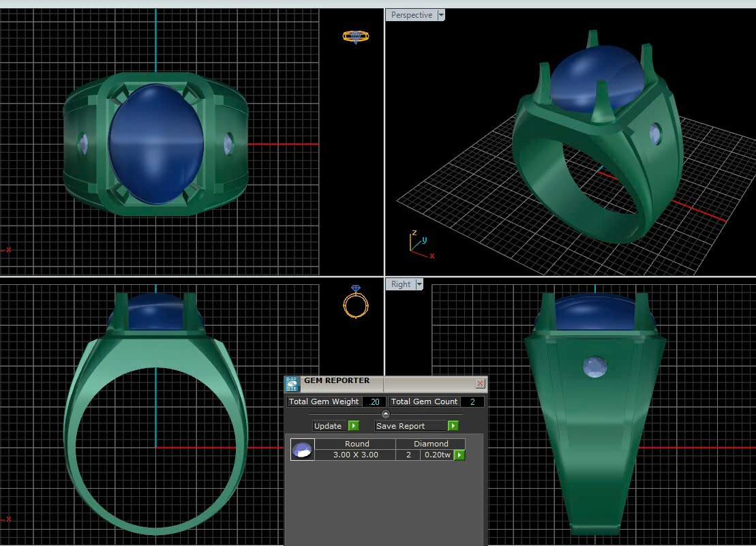Click the Save Report text button

[x=401, y=426]
